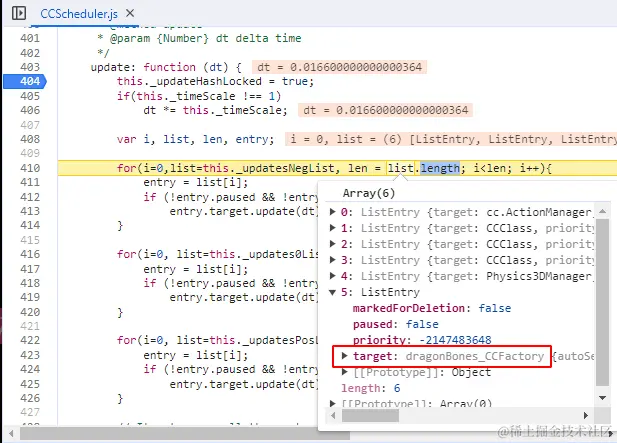This screenshot has width=617, height=443.
Task: Switch to the CCScheduler.js tab
Action: pos(79,14)
